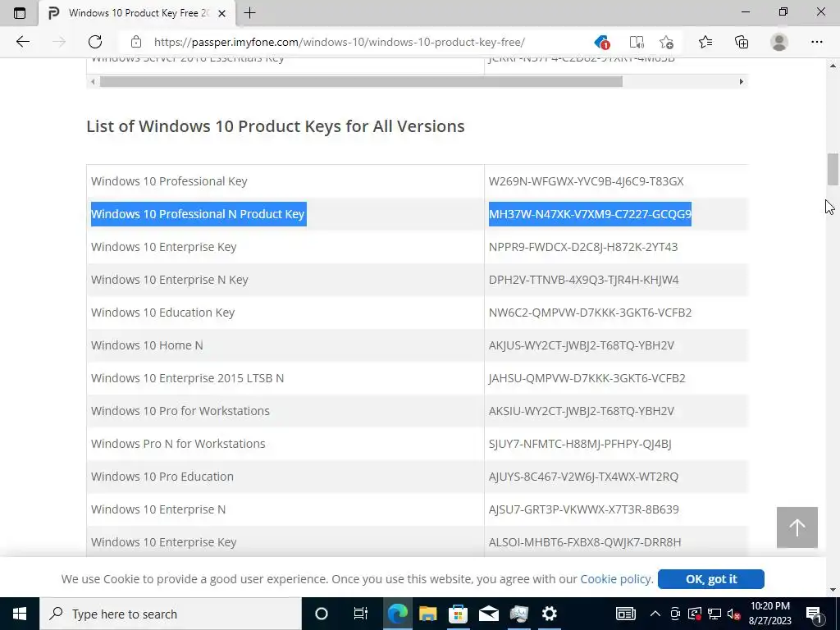Refresh the current page
This screenshot has width=840, height=630.
95,42
